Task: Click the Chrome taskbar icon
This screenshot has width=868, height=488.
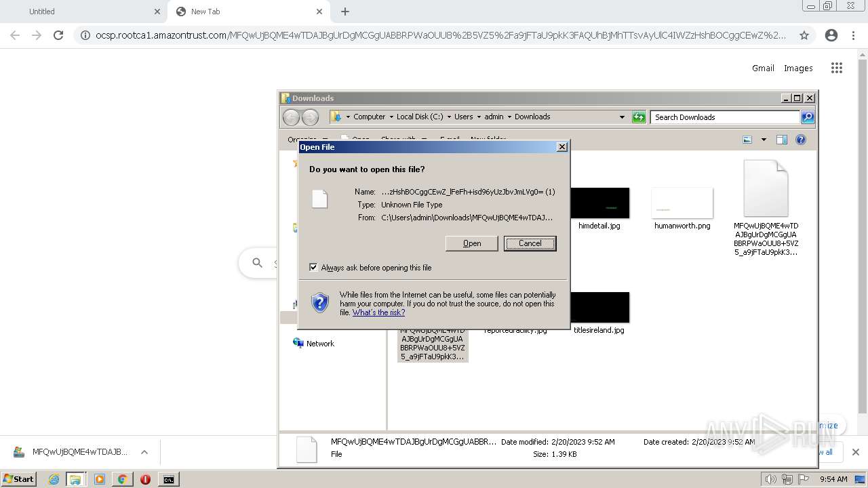Action: [x=122, y=479]
